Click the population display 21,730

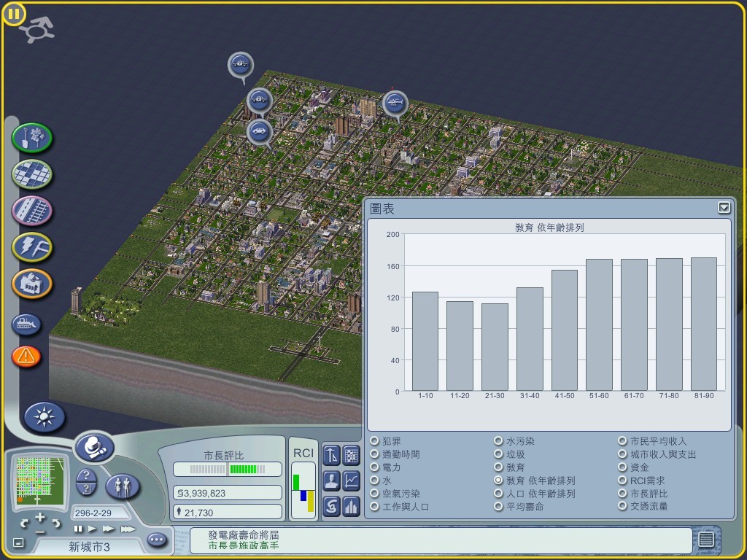coord(228,513)
